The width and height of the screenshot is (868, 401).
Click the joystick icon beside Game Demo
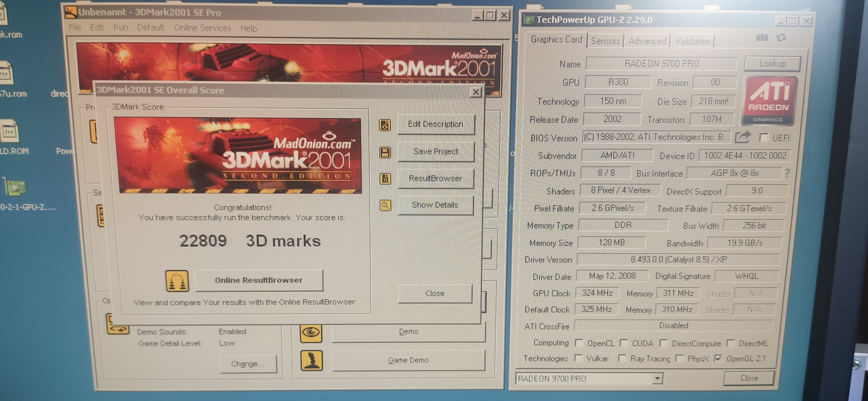click(311, 360)
